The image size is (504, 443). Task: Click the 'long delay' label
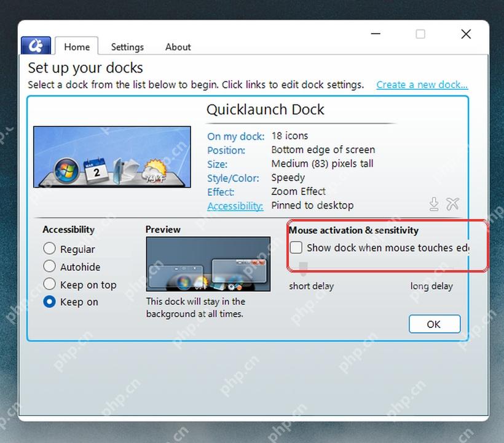431,286
